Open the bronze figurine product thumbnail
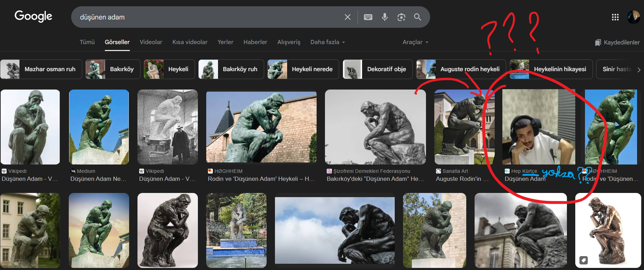This screenshot has height=270, width=644. click(608, 230)
